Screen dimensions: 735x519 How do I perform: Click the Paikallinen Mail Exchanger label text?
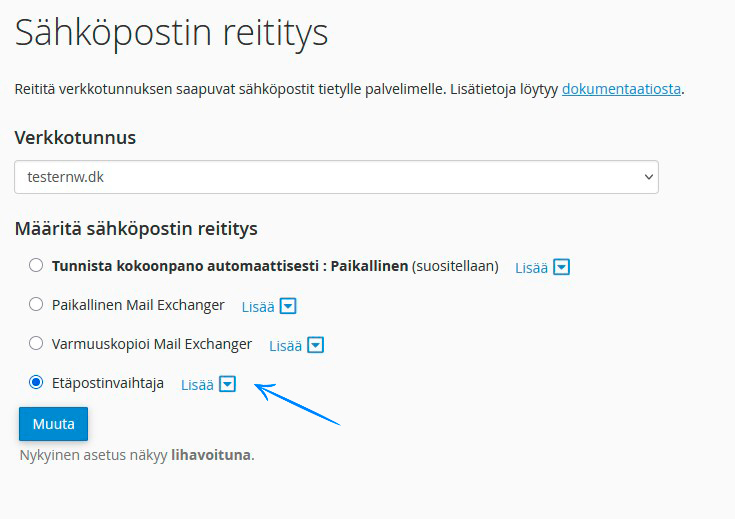click(x=138, y=305)
